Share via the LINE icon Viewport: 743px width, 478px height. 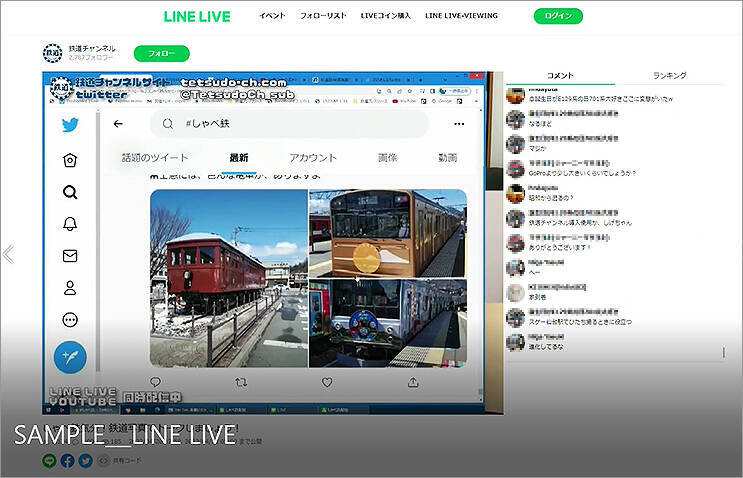click(x=49, y=460)
